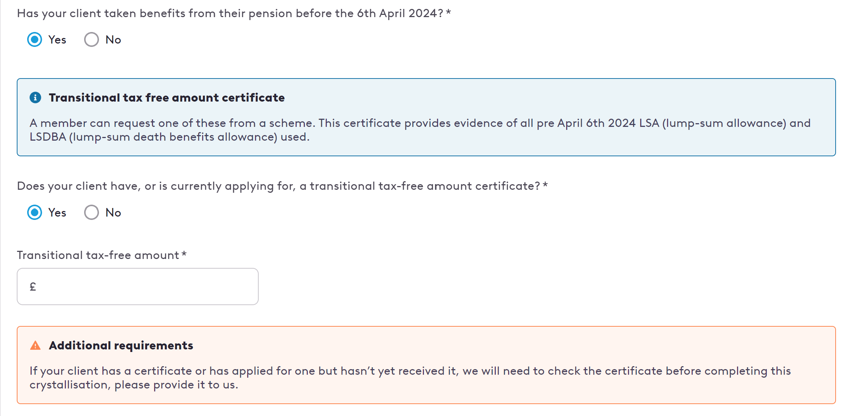Click the Transitional tax free amount certificate heading
Image resolution: width=868 pixels, height=416 pixels.
[x=167, y=97]
